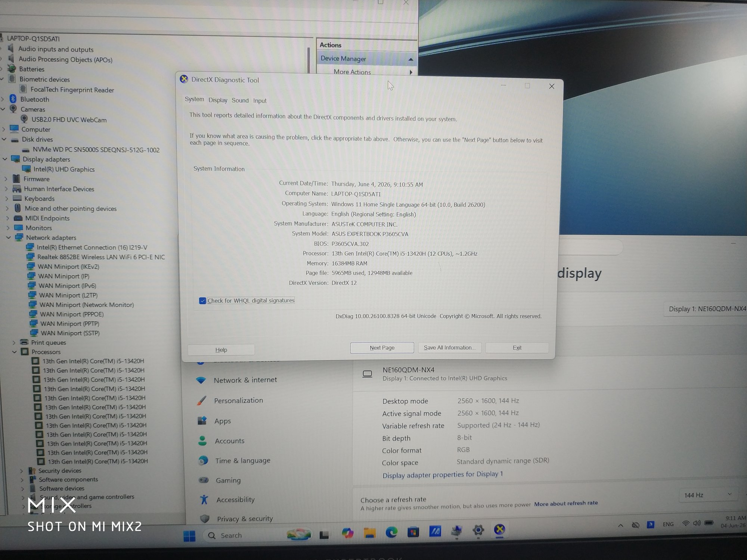Switch to the Input tab in DxDiag

260,101
